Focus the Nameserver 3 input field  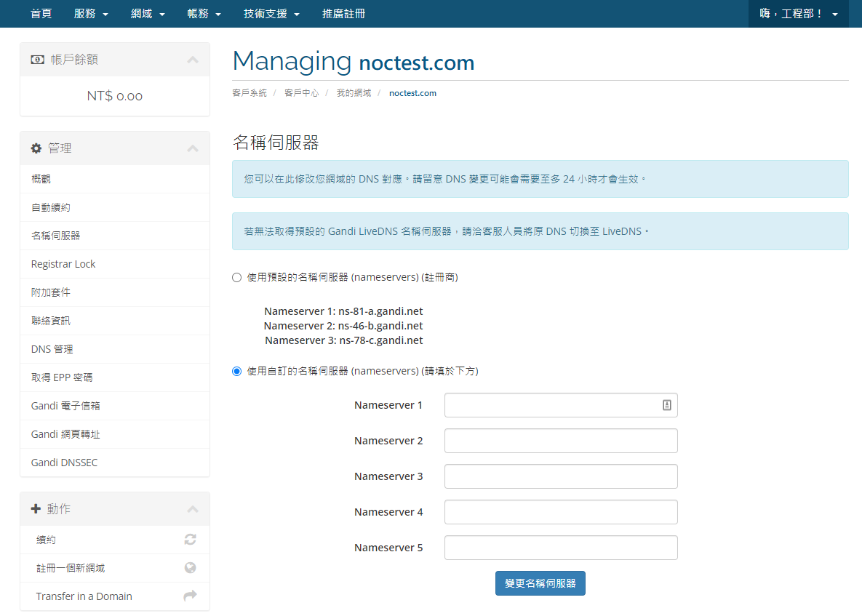[x=561, y=476]
